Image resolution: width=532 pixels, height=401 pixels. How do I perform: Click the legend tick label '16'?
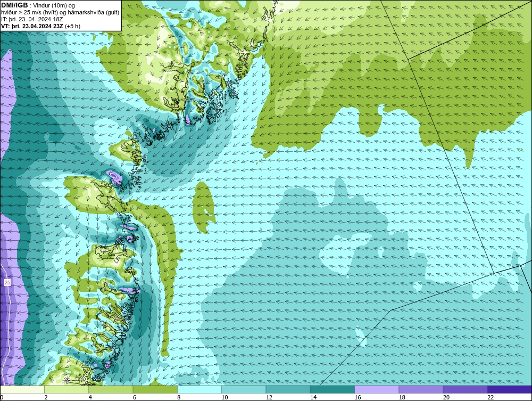(358, 397)
